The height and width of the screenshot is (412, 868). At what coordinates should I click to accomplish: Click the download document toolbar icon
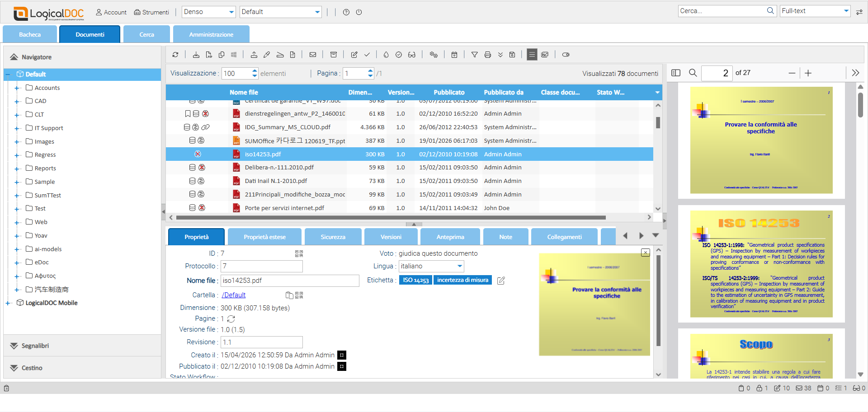pyautogui.click(x=196, y=55)
